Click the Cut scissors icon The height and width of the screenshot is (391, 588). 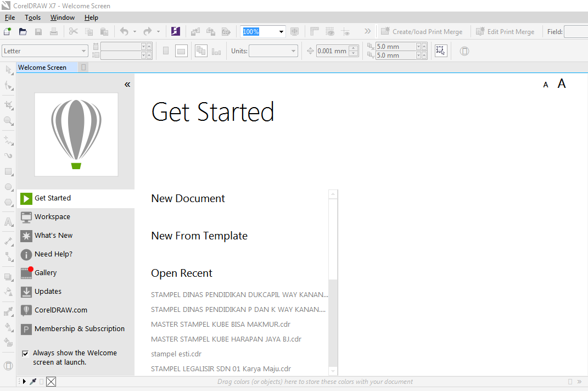(74, 31)
